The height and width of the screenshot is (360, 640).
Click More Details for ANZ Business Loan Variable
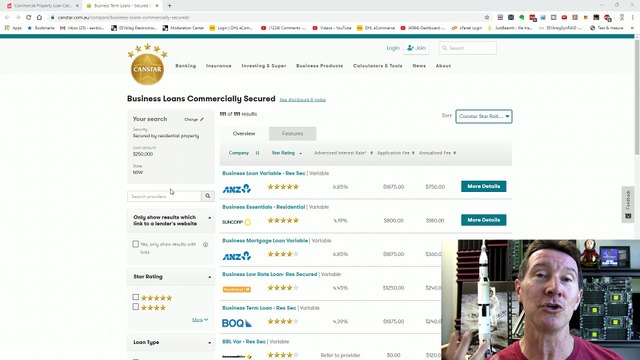click(484, 186)
